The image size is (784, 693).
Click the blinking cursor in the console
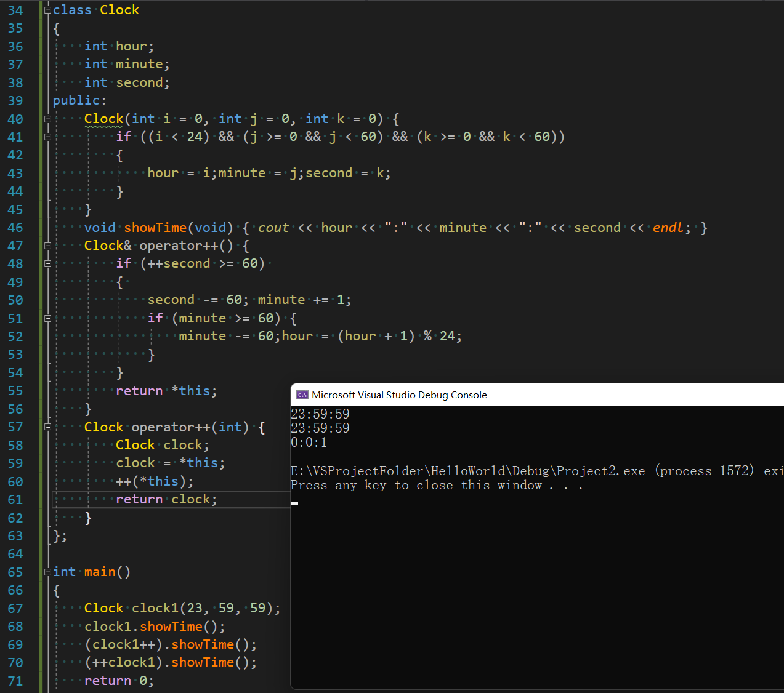294,503
